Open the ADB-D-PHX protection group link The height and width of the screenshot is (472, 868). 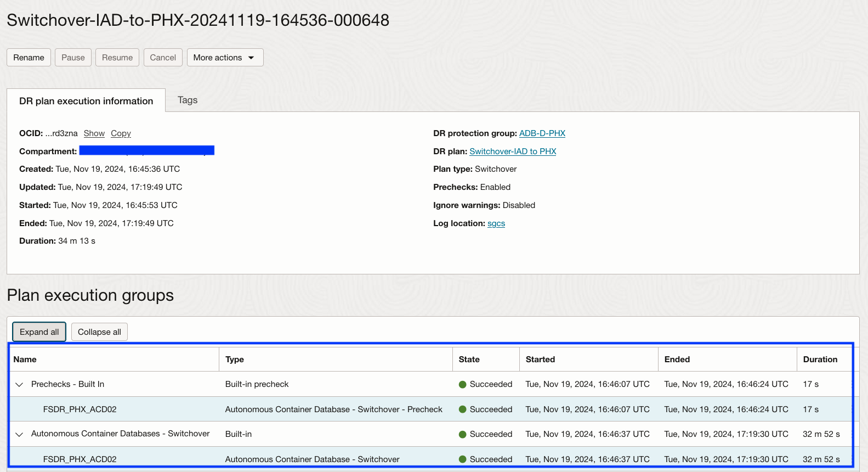pyautogui.click(x=542, y=133)
